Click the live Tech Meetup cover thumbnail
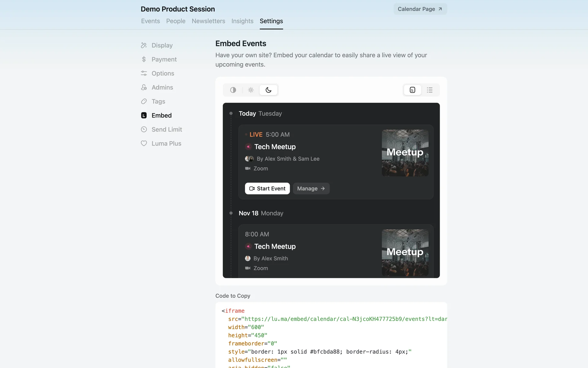588x368 pixels. (405, 153)
